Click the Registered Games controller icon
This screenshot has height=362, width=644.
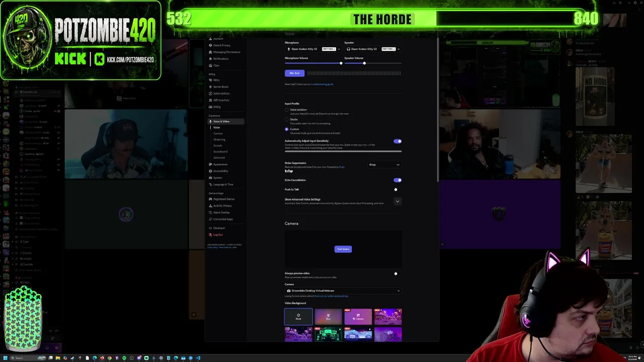coord(210,199)
